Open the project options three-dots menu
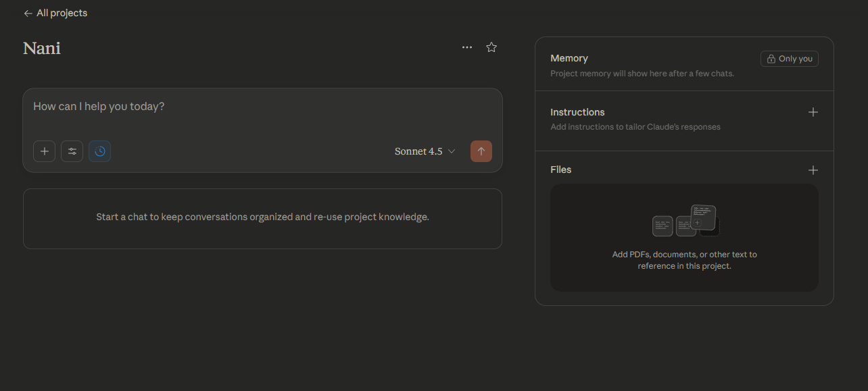Image resolution: width=868 pixels, height=391 pixels. (467, 47)
